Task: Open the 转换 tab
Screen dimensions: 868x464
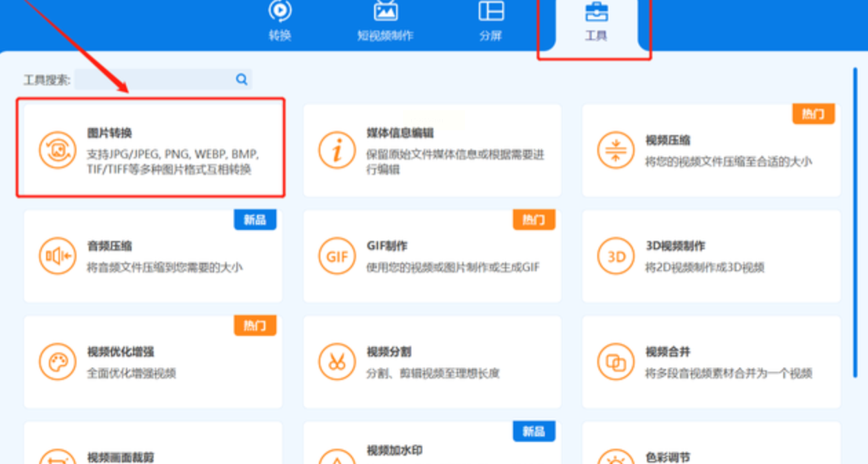Action: pyautogui.click(x=280, y=21)
